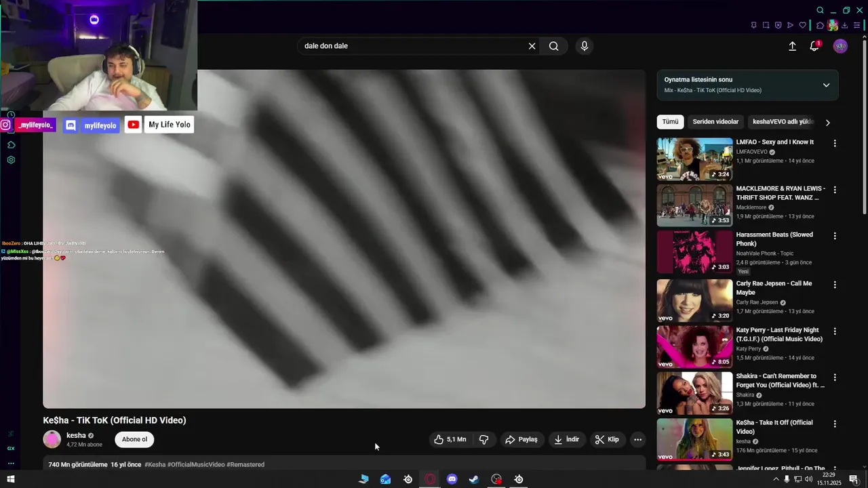
Task: Open GX corner in Opera sidebar
Action: tap(11, 448)
